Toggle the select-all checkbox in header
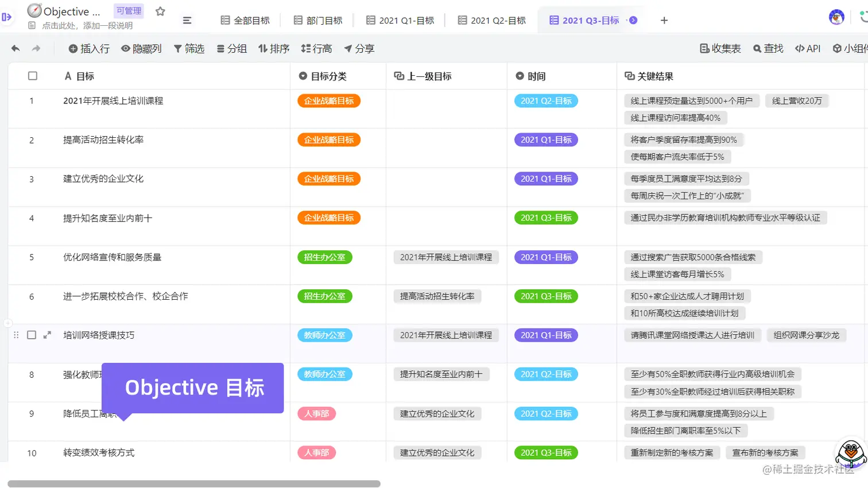Viewport: 868px width, 488px height. pos(33,76)
